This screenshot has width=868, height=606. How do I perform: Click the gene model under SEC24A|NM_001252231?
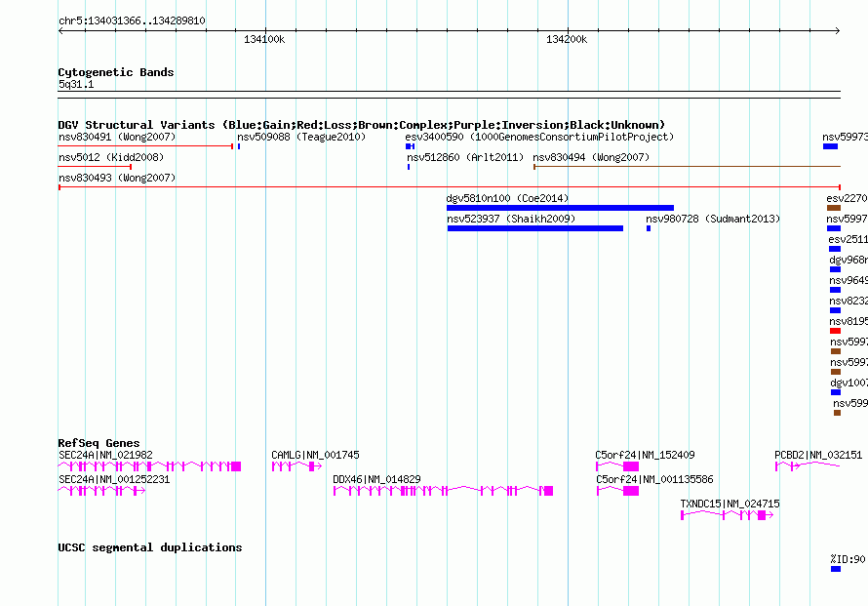tap(101, 491)
